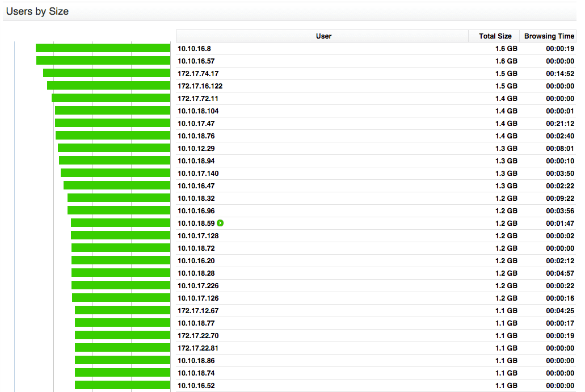Image resolution: width=585 pixels, height=392 pixels.
Task: Select user 10.10.18.74
Action: 196,373
